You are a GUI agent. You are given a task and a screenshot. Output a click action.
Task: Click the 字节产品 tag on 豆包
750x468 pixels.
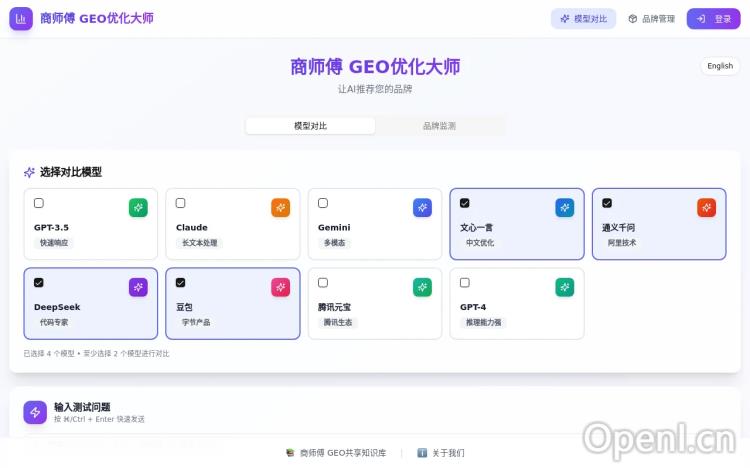tap(196, 322)
